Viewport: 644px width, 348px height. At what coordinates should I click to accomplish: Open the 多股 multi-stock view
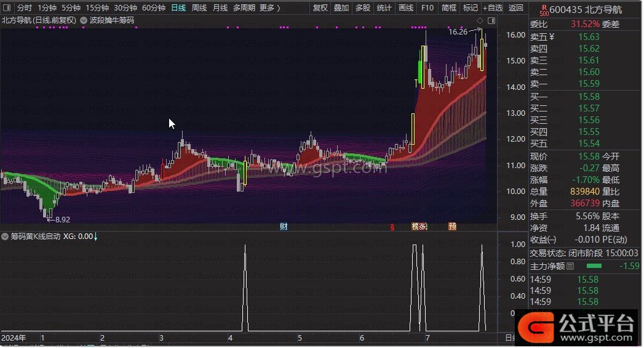tap(363, 8)
